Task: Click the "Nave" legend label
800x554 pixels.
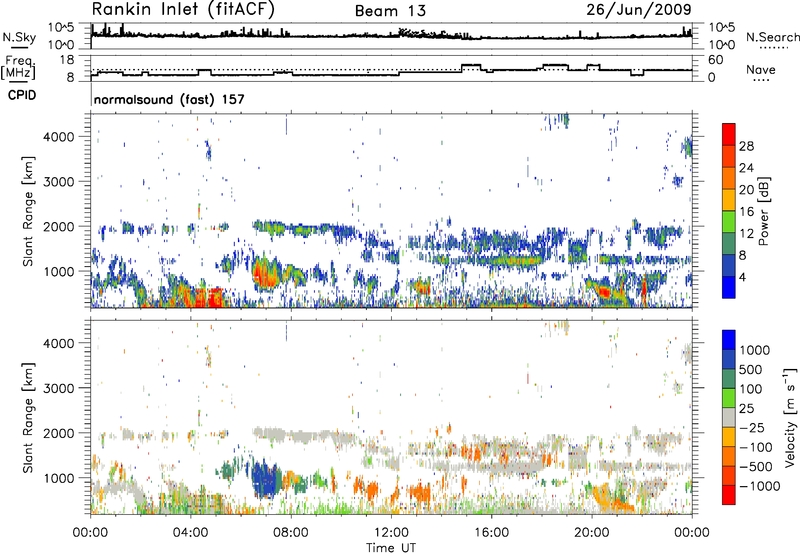Action: click(761, 69)
